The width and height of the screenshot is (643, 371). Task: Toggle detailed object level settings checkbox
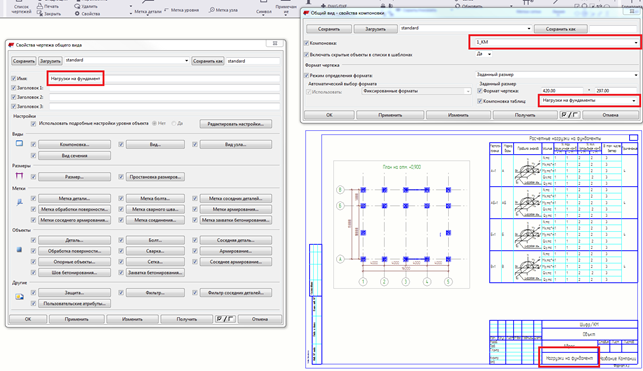point(34,123)
